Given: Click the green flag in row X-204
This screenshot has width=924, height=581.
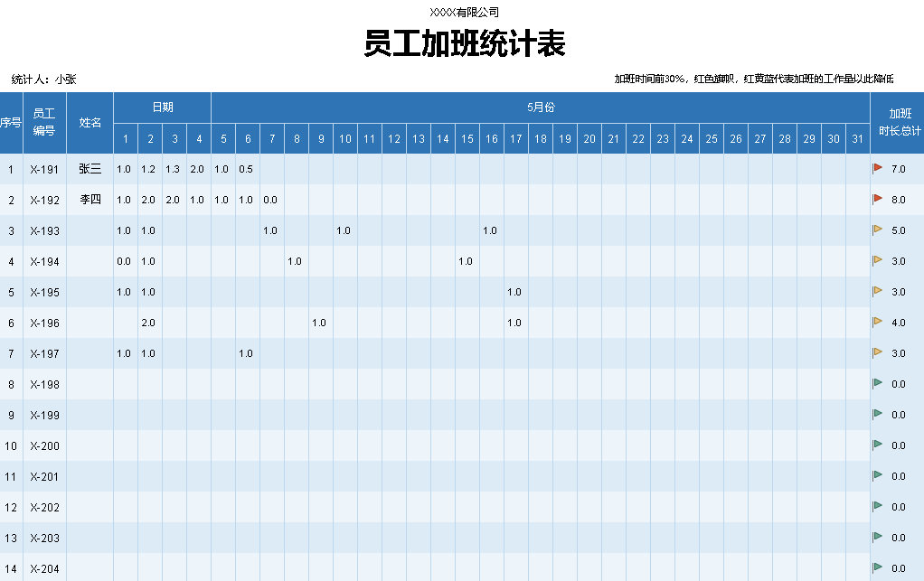Looking at the screenshot, I should (x=877, y=567).
